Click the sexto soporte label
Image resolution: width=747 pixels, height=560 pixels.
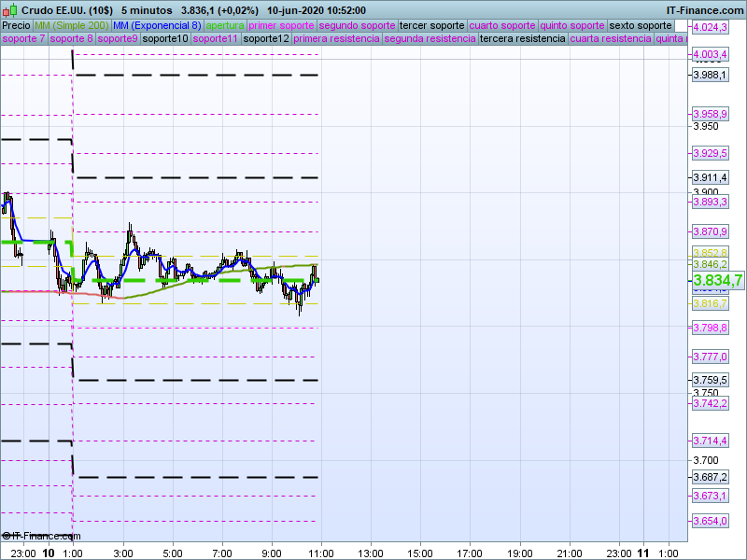pyautogui.click(x=640, y=25)
